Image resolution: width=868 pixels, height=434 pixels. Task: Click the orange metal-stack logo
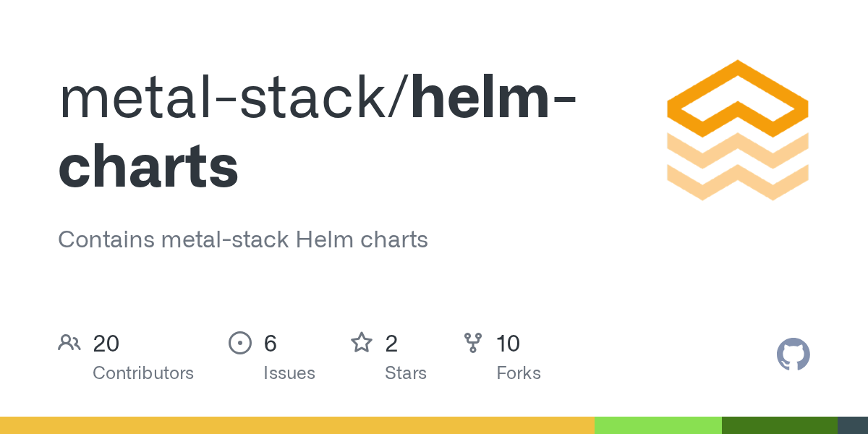[737, 130]
